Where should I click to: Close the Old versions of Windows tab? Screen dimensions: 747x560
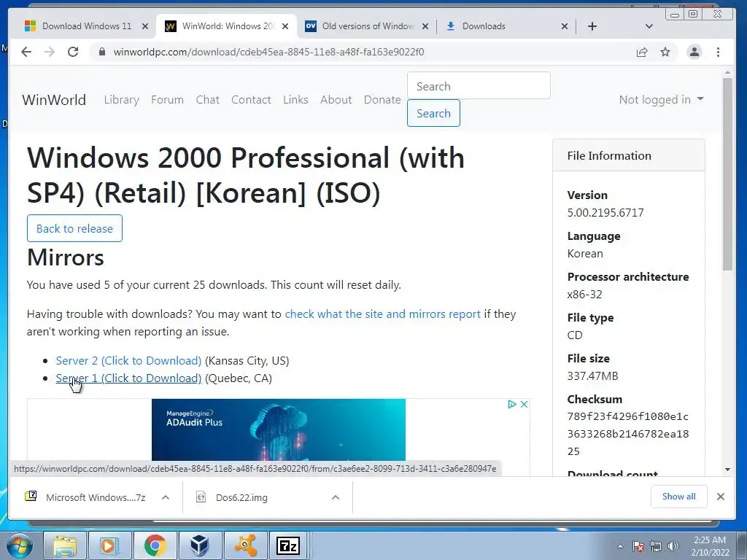click(x=425, y=26)
